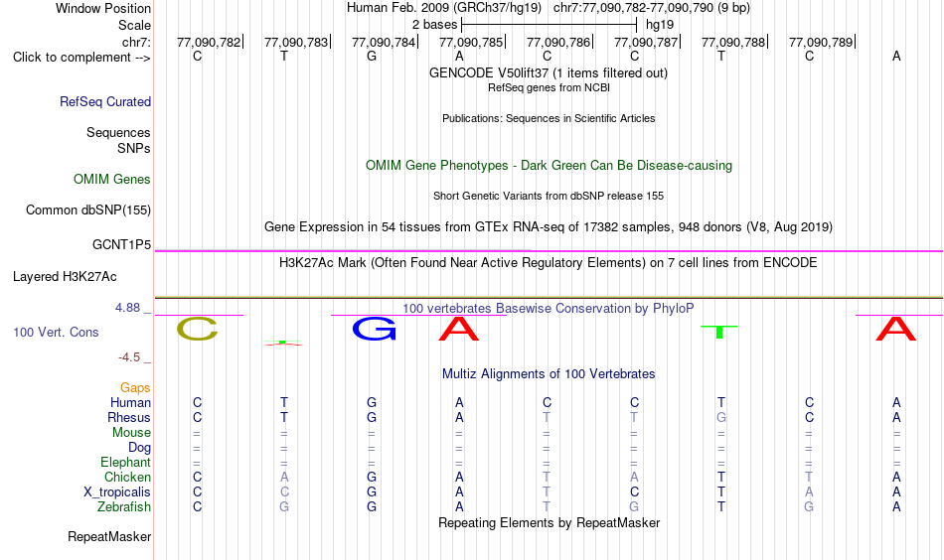
Task: Select the Chicken species label
Action: coord(127,477)
